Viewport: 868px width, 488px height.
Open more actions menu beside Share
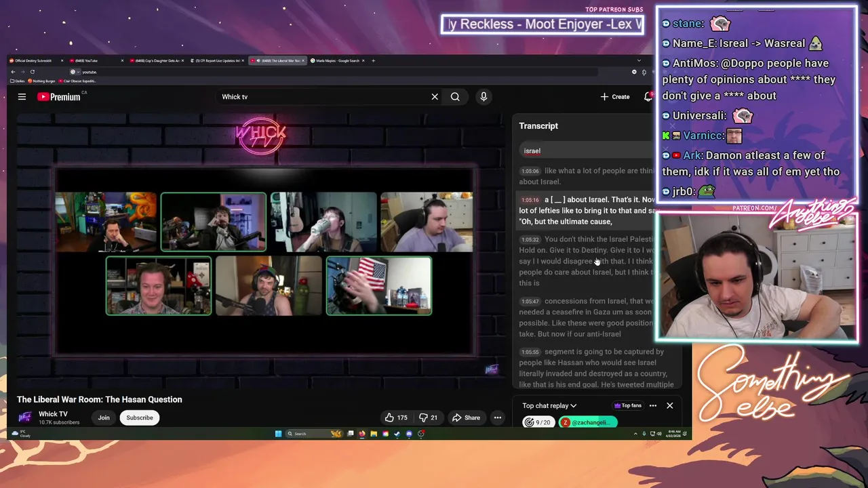click(x=498, y=418)
